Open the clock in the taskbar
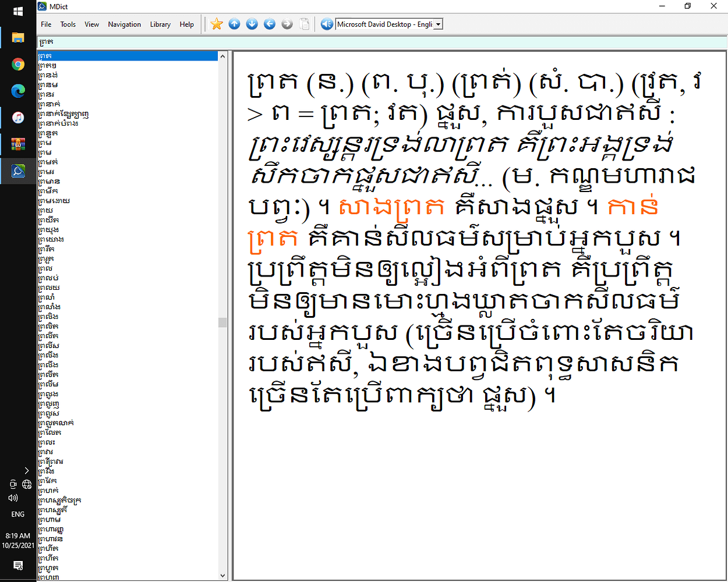Image resolution: width=728 pixels, height=582 pixels. coord(17,540)
